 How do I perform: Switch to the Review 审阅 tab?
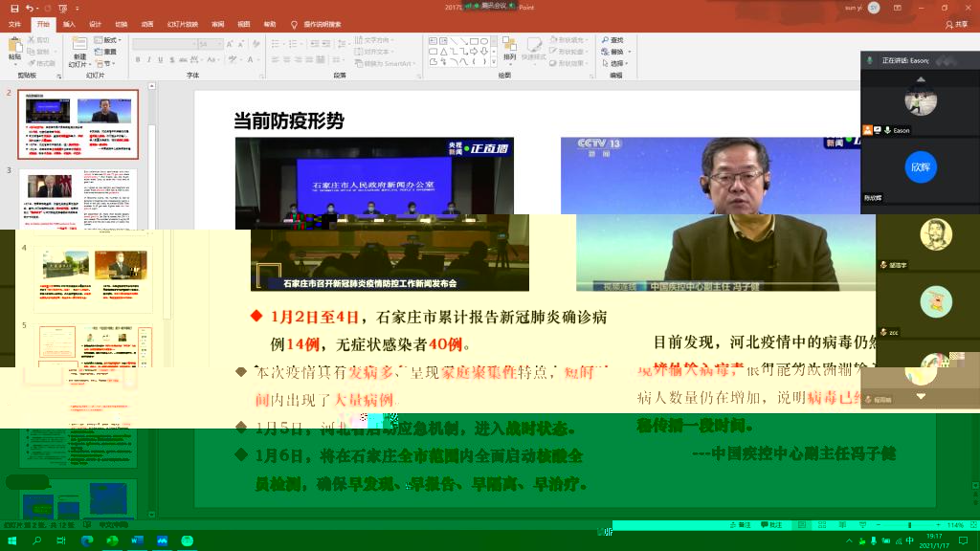click(217, 24)
